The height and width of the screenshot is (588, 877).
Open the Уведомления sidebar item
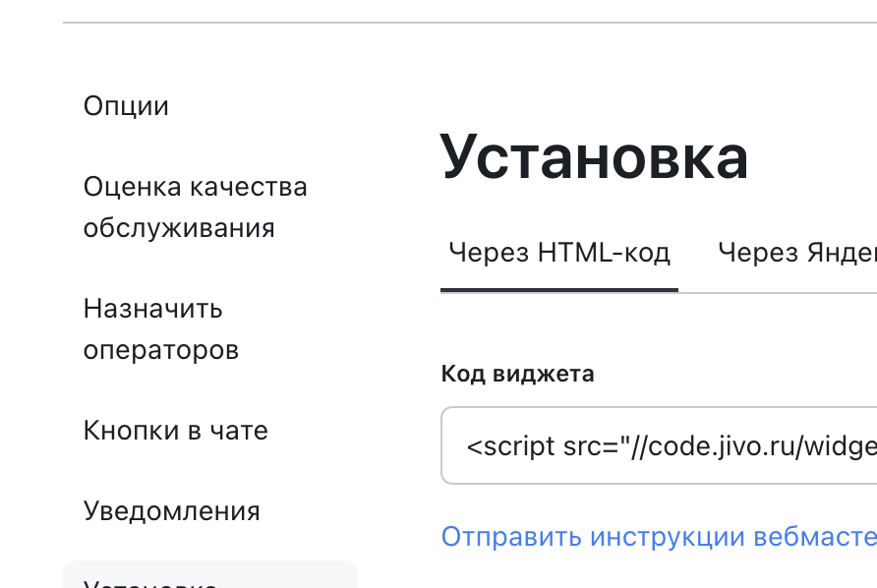(x=171, y=511)
